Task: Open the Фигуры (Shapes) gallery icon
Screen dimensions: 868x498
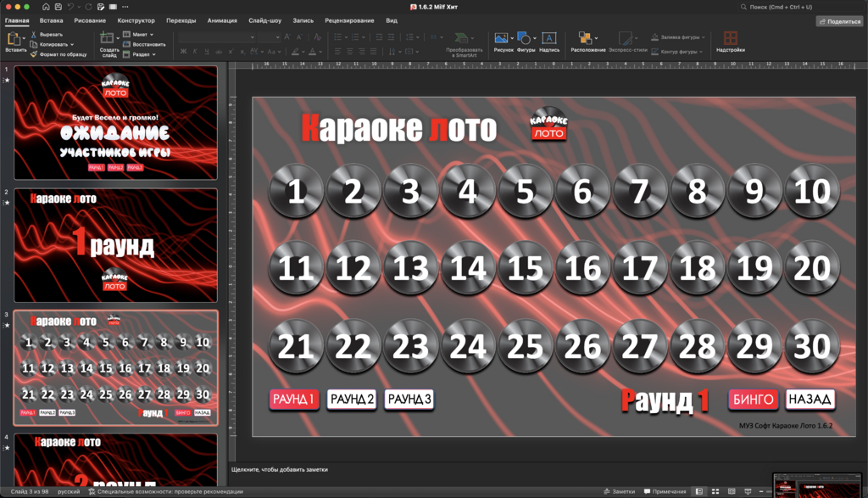Action: (524, 37)
